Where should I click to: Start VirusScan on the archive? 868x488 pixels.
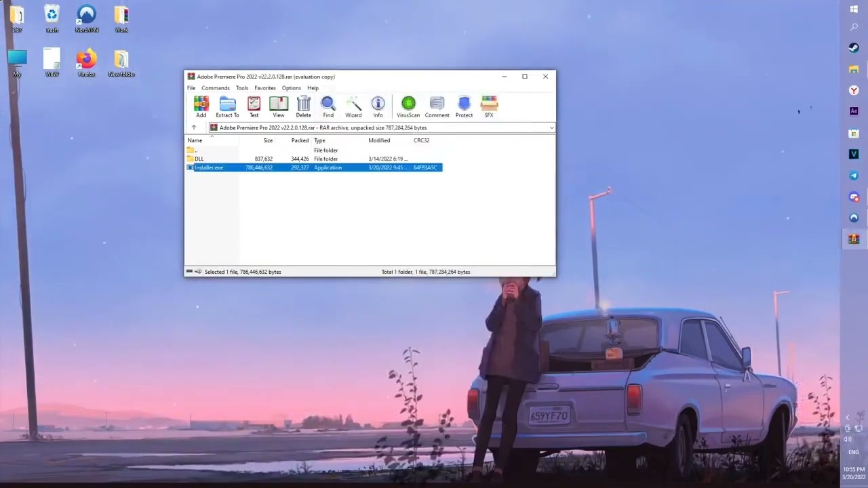tap(408, 106)
